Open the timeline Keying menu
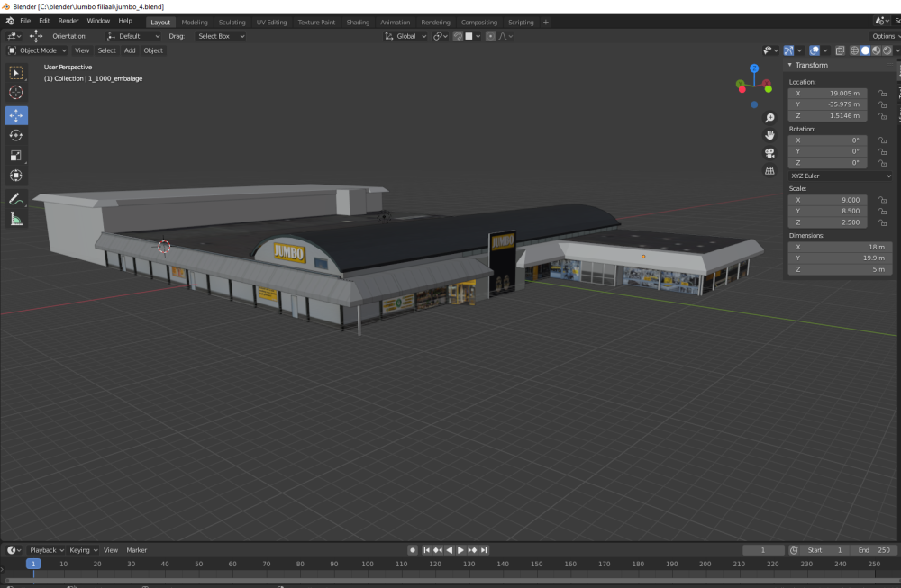 pyautogui.click(x=83, y=550)
